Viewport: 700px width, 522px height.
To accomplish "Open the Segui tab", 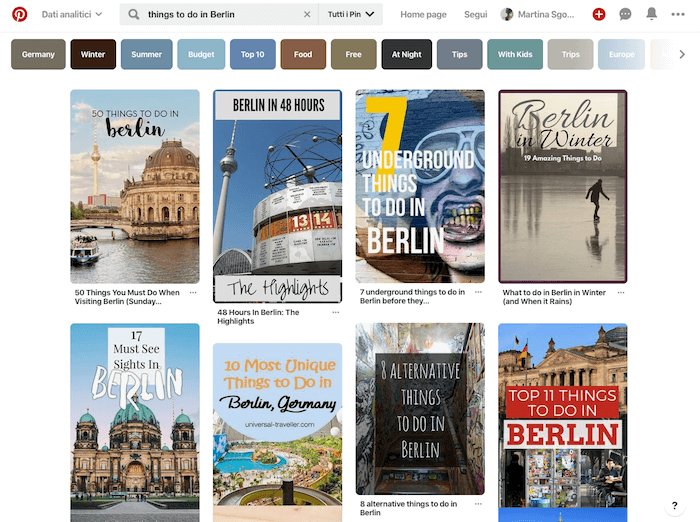I will click(475, 14).
